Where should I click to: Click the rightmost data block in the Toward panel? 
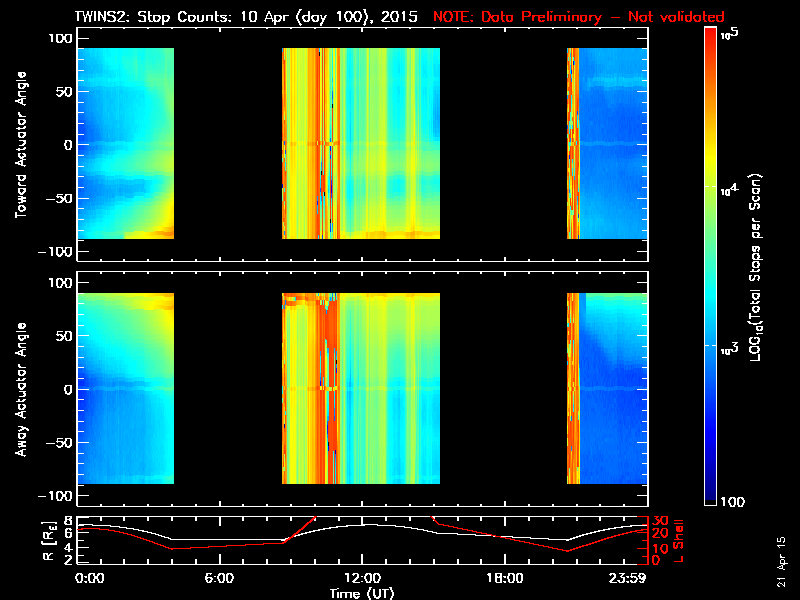pos(608,144)
